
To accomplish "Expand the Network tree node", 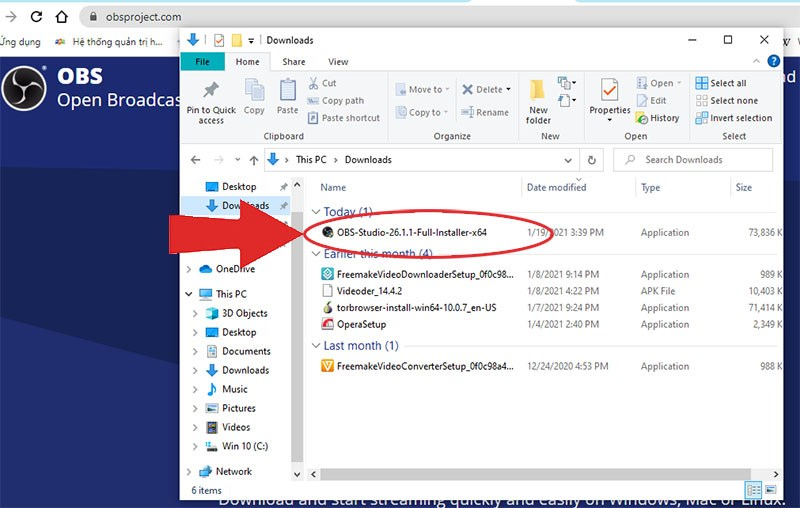I will click(x=190, y=471).
